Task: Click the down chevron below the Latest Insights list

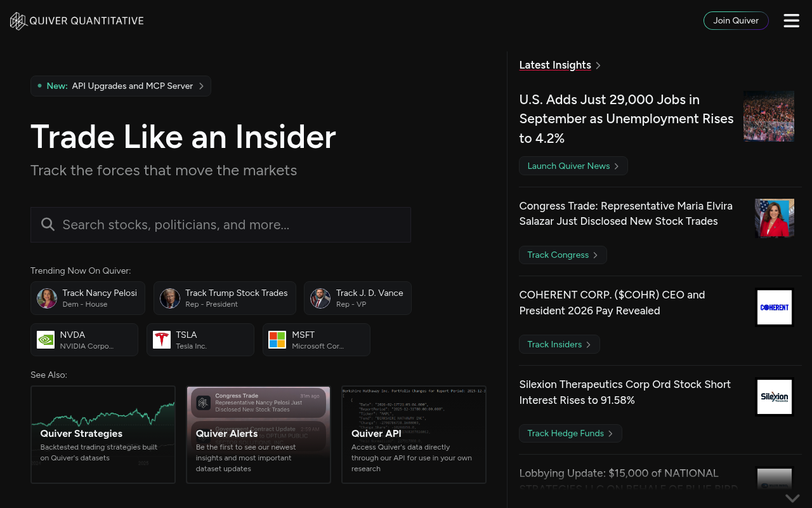Action: click(x=792, y=498)
